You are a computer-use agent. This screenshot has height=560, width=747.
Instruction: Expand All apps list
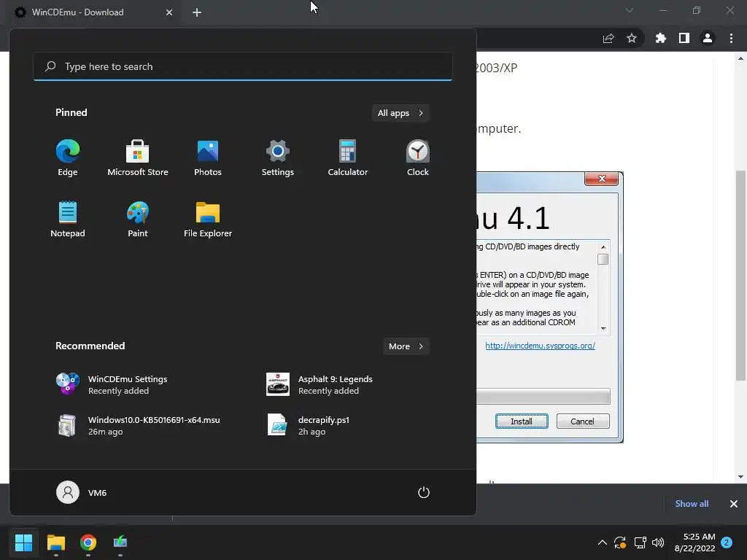tap(400, 113)
